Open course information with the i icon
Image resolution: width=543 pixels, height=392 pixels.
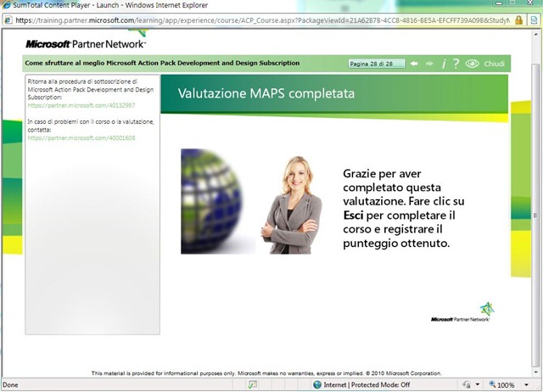point(444,64)
